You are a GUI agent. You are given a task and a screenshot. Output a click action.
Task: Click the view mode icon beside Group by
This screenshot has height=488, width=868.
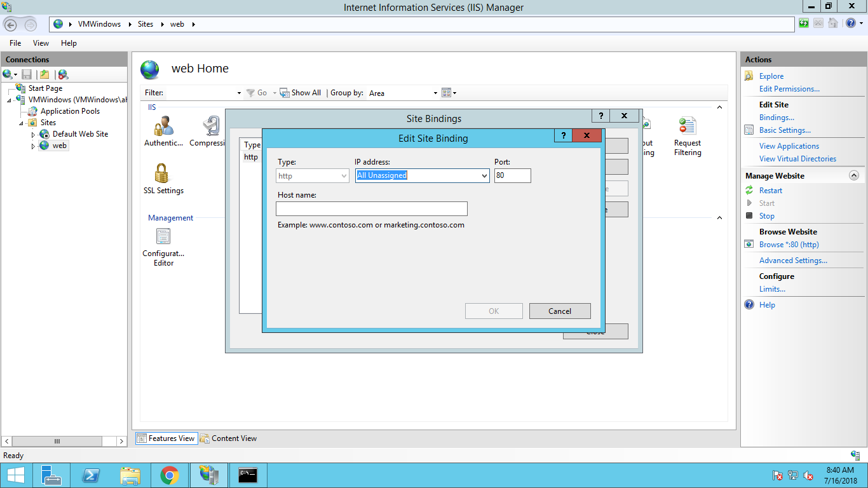(446, 93)
